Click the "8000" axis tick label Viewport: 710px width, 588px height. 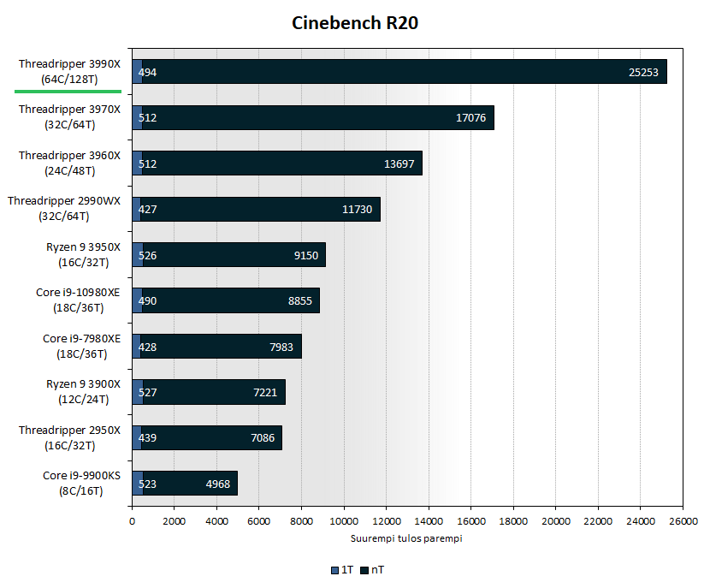(x=302, y=521)
